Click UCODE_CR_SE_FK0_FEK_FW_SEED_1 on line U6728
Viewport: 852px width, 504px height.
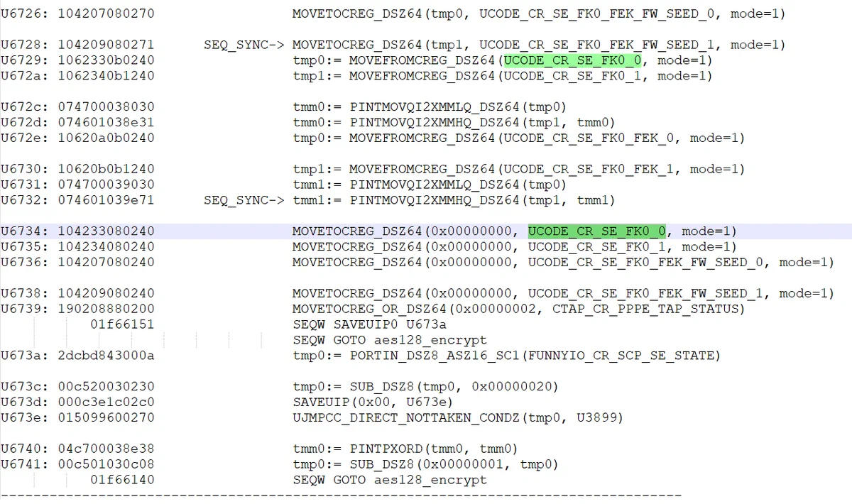(597, 45)
